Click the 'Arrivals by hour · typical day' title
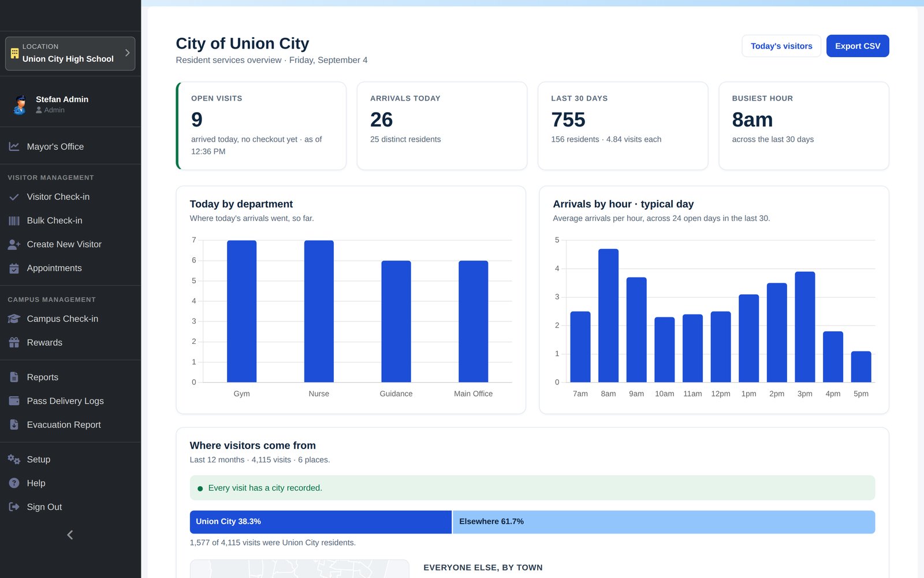Screen dimensions: 924x578 pos(623,204)
